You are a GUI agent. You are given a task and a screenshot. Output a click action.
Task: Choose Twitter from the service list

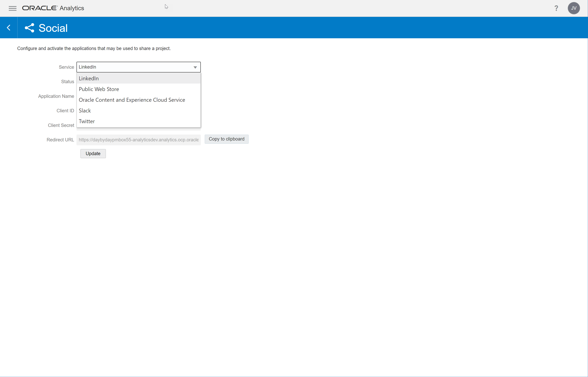pyautogui.click(x=139, y=121)
